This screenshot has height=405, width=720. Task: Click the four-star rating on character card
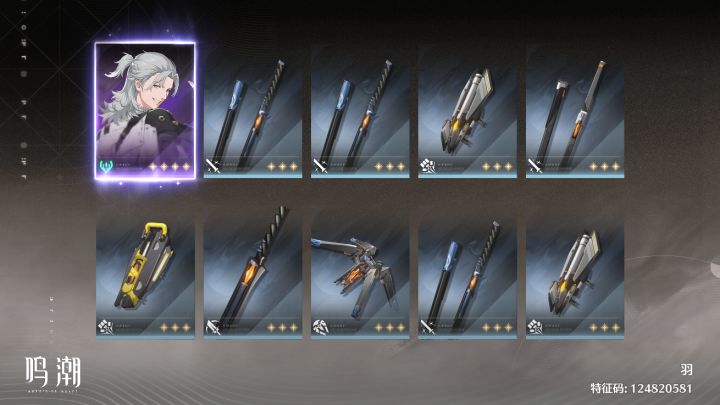coord(169,167)
